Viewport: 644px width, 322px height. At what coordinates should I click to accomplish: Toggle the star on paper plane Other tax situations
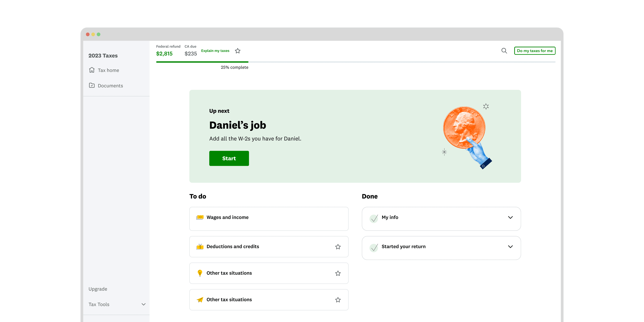pyautogui.click(x=338, y=300)
